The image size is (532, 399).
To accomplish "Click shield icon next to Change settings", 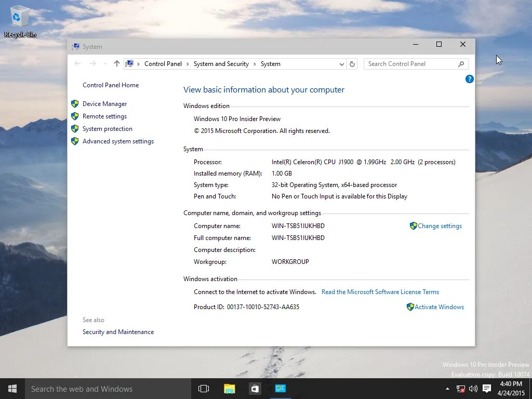I will click(413, 226).
